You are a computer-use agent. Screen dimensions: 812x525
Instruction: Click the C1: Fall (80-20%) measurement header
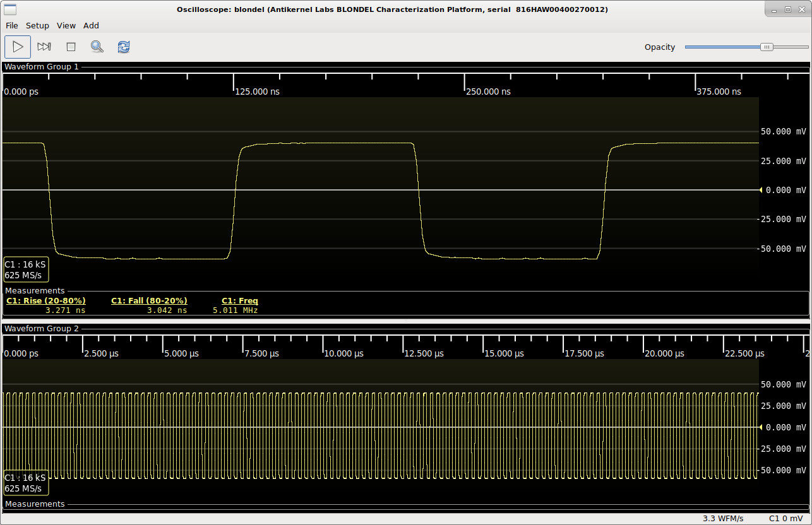point(149,301)
